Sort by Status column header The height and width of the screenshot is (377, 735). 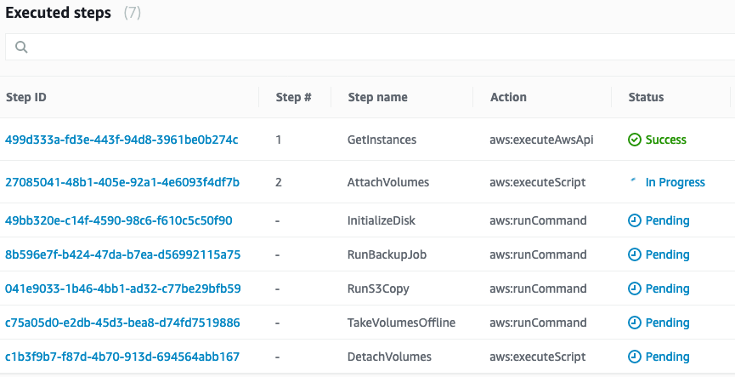coord(646,98)
